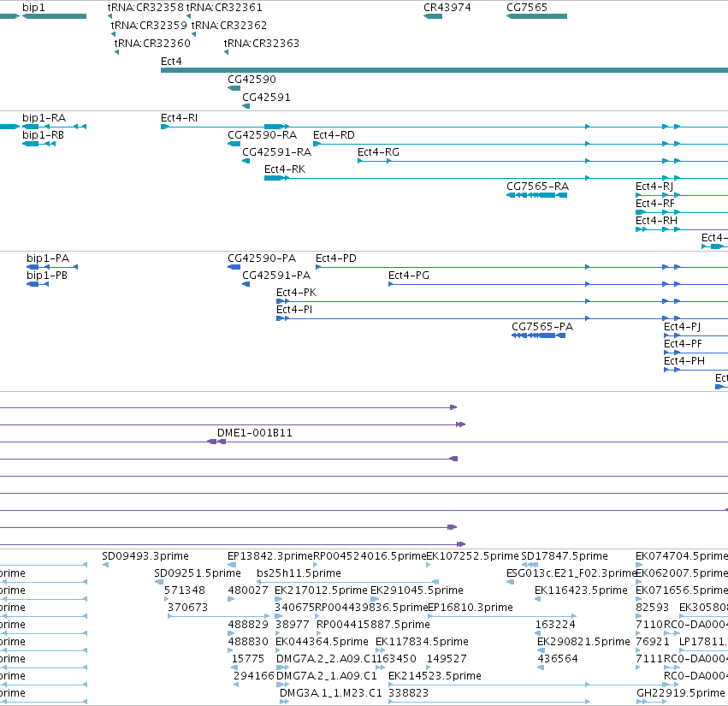Select the Ect4-RK transcript label

point(285,169)
